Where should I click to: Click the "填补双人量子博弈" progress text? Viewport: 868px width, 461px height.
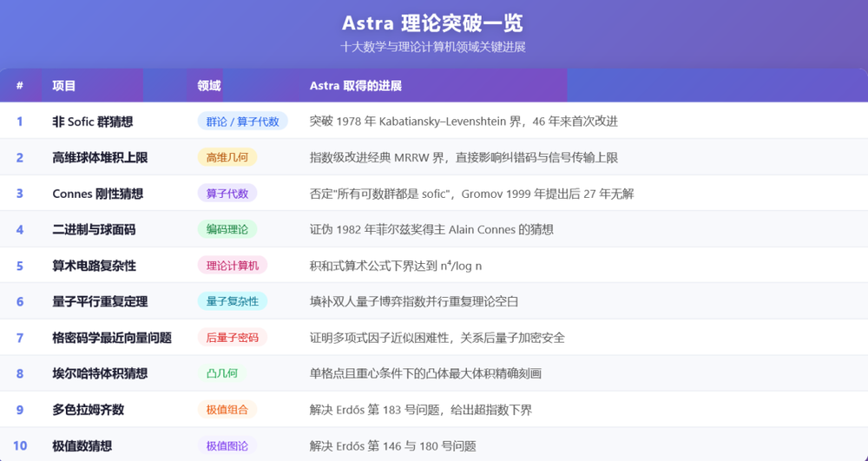(x=414, y=301)
